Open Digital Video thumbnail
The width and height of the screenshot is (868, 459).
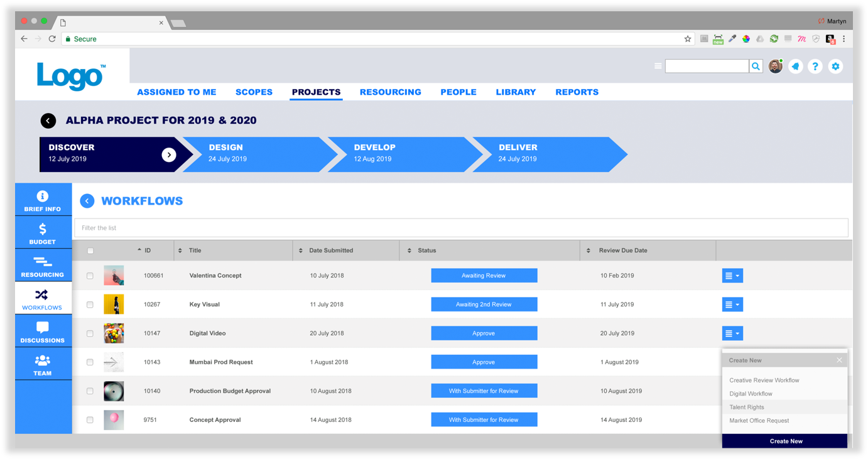pyautogui.click(x=114, y=333)
